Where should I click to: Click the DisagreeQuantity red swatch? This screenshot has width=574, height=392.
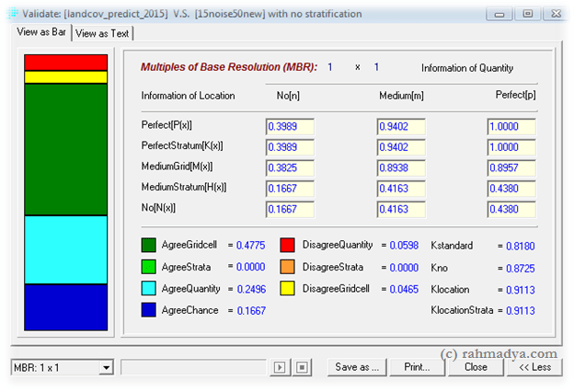[287, 245]
